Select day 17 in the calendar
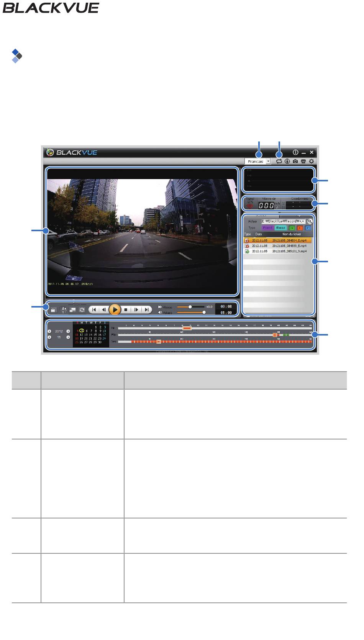The height and width of the screenshot is (640, 364). point(104,334)
